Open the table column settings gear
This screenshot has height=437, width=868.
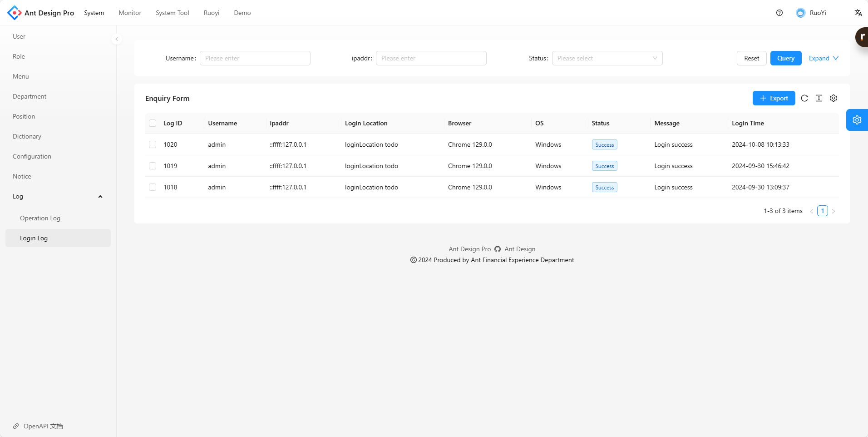click(x=833, y=98)
